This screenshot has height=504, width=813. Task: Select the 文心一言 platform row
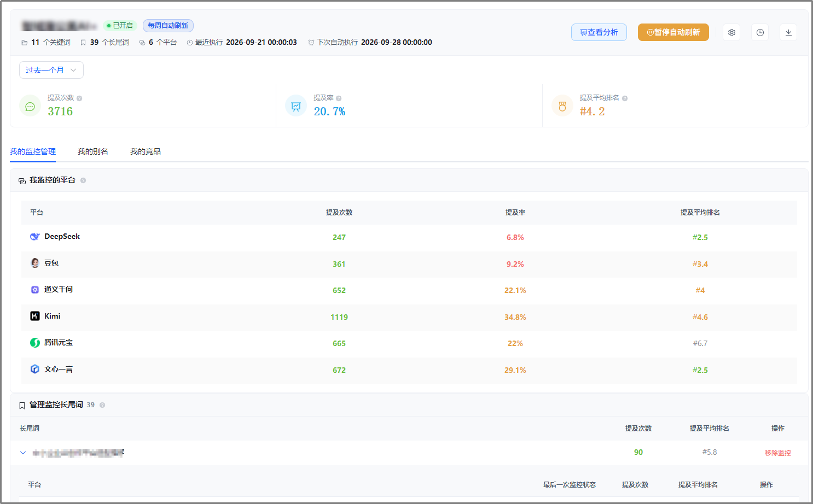[409, 370]
